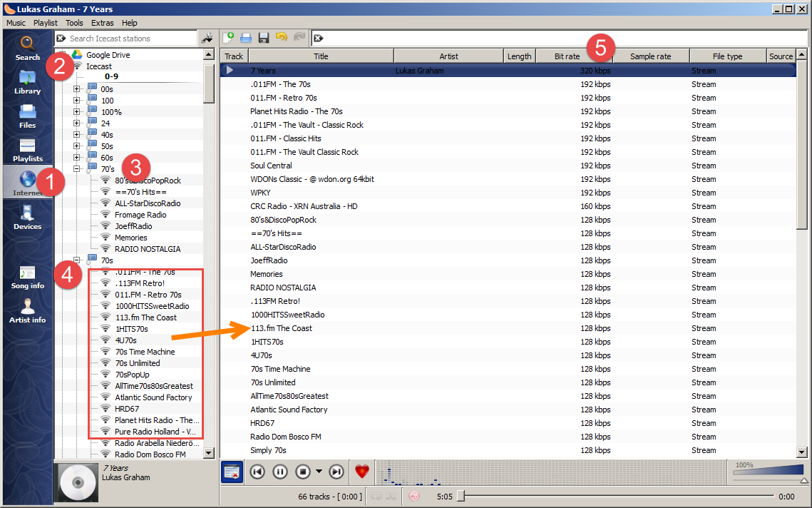This screenshot has height=508, width=812.
Task: Select Soul Central playlist row
Action: (508, 166)
